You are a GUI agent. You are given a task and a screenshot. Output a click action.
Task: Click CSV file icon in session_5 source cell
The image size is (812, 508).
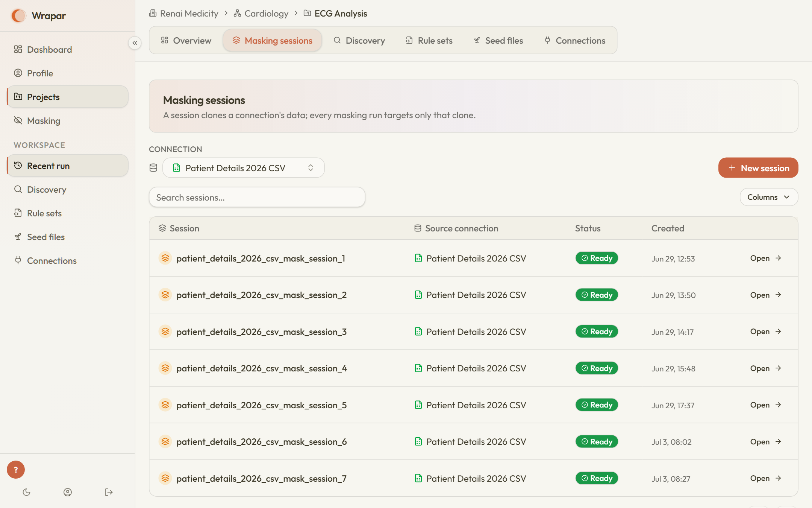(418, 405)
